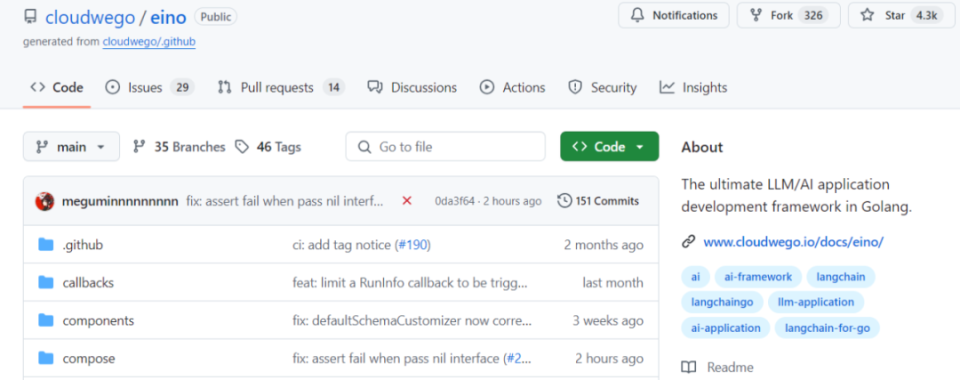Open the components folder
960x380 pixels.
click(x=98, y=321)
